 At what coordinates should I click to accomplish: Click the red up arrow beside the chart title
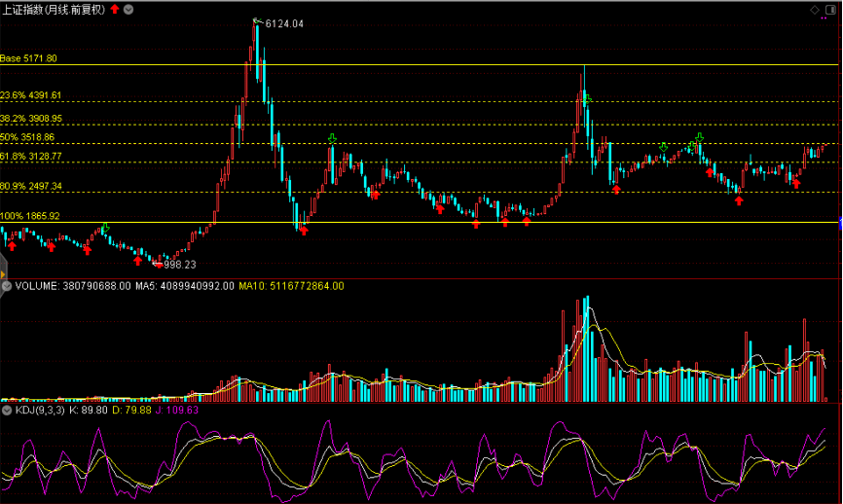(x=115, y=9)
